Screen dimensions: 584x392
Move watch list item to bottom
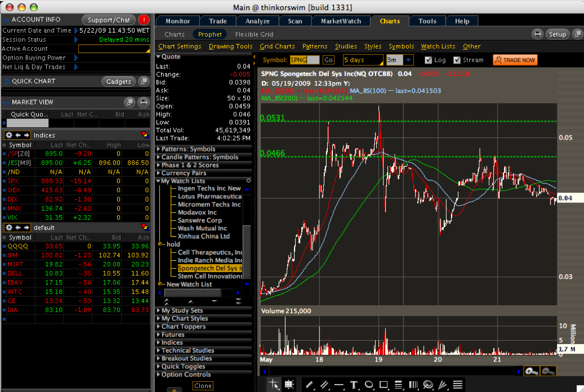[239, 301]
